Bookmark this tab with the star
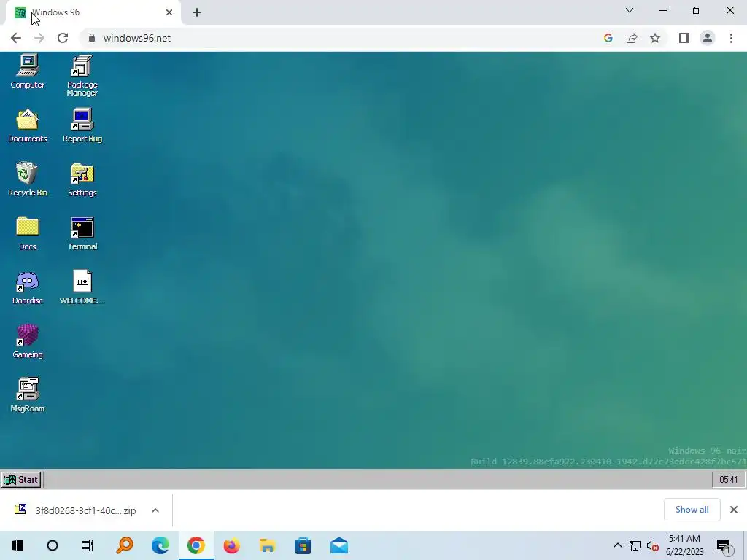The height and width of the screenshot is (560, 747). tap(655, 38)
